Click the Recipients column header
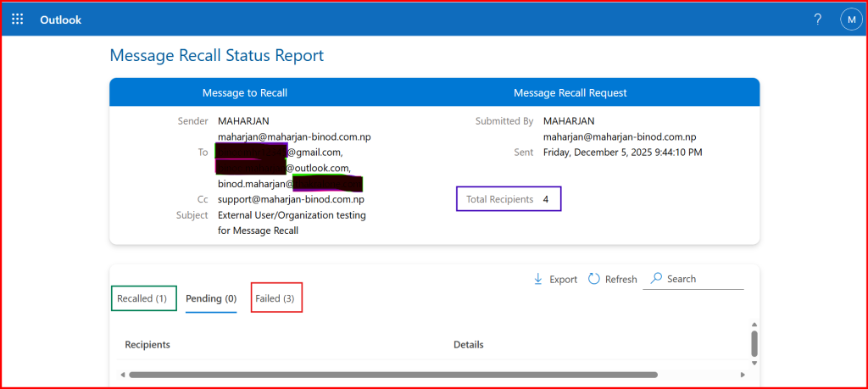The image size is (868, 389). pyautogui.click(x=147, y=345)
